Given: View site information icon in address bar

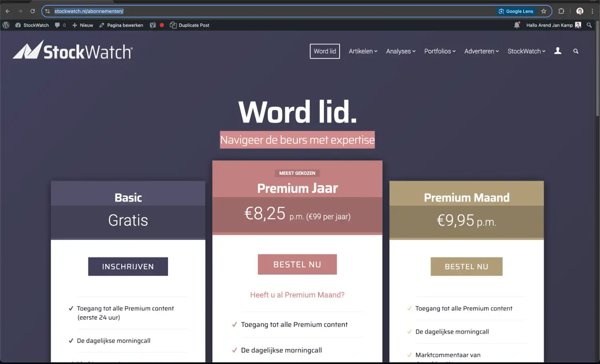Looking at the screenshot, I should pyautogui.click(x=48, y=11).
